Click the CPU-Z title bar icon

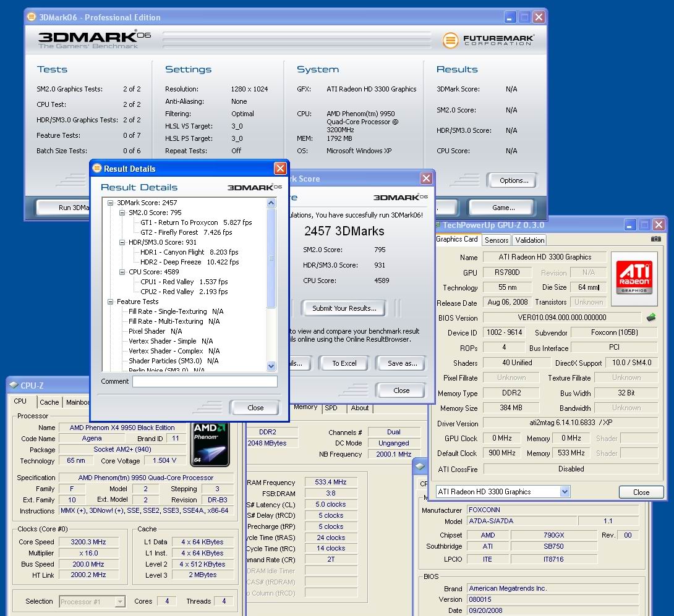[14, 386]
